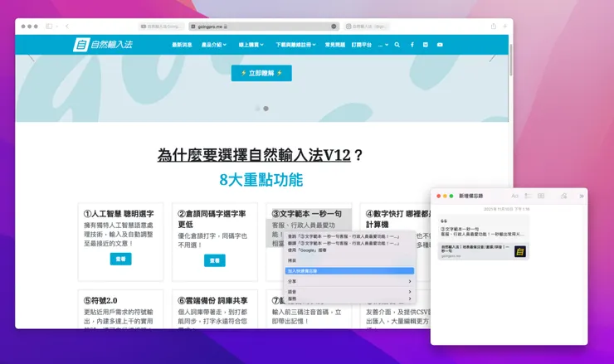
Task: Click the Safari page vertical scrollbar
Action: tap(511, 60)
